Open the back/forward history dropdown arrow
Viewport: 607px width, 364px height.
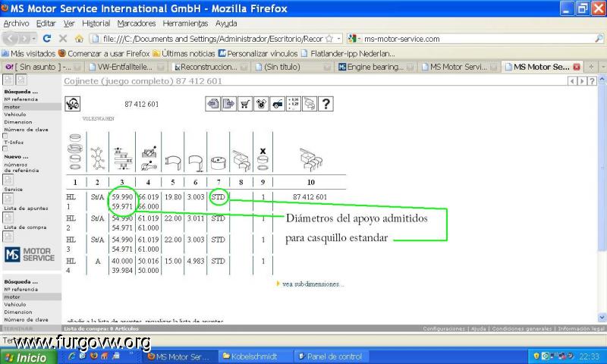tap(34, 39)
